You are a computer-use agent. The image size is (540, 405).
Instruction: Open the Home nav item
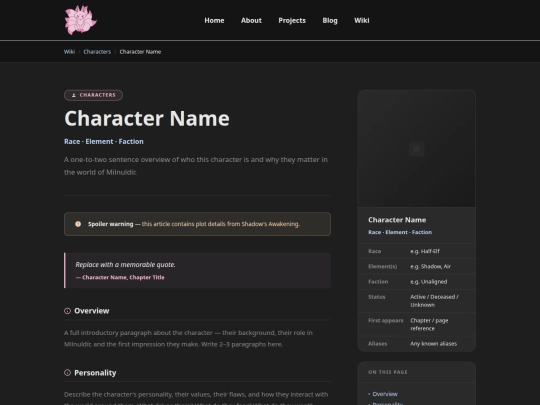214,21
